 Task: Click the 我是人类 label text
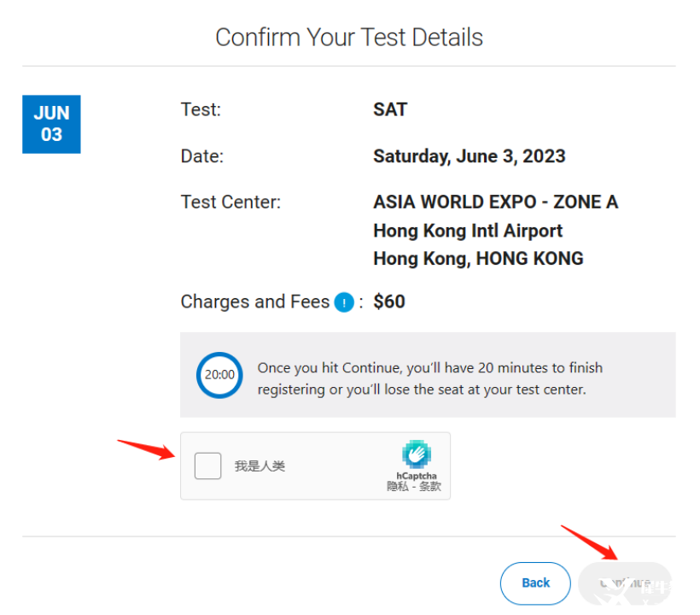tap(260, 466)
